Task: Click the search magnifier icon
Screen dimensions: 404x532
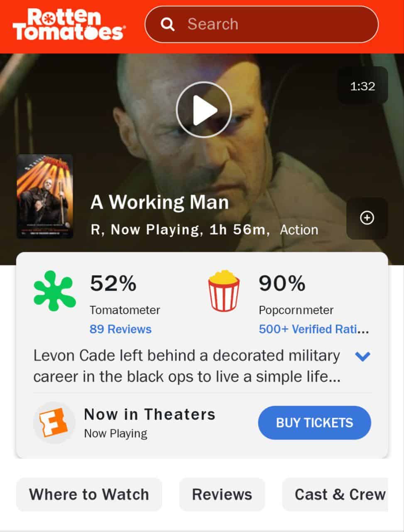Action: (x=167, y=24)
